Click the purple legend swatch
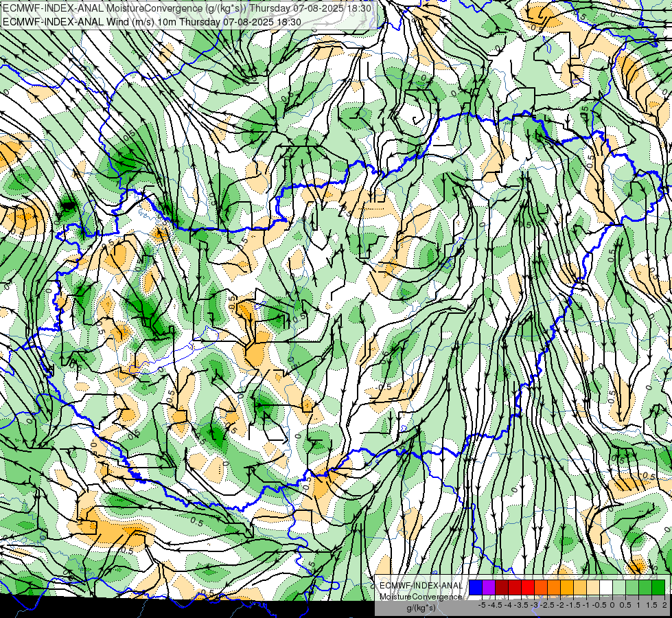Viewport: 672px width, 618px height. (489, 587)
